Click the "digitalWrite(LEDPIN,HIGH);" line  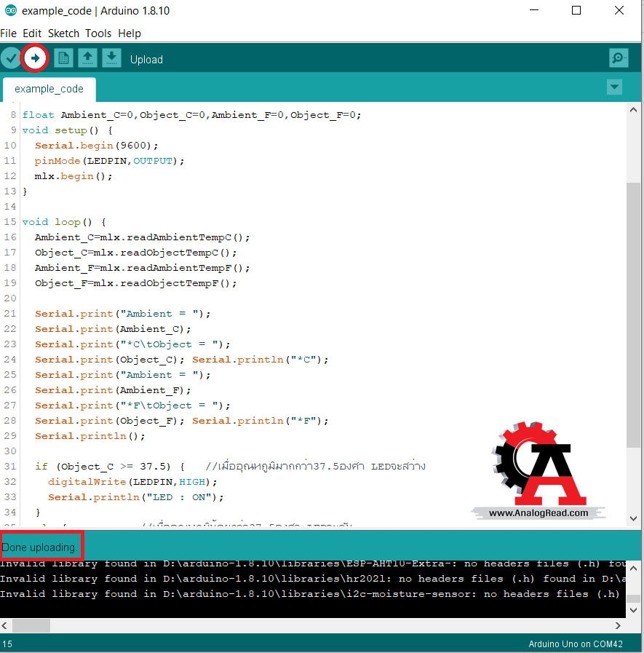coord(132,482)
